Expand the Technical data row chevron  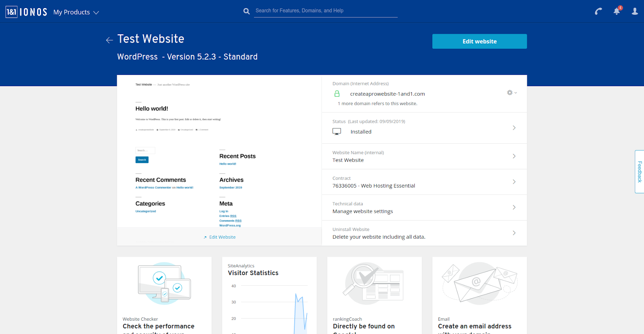point(514,207)
